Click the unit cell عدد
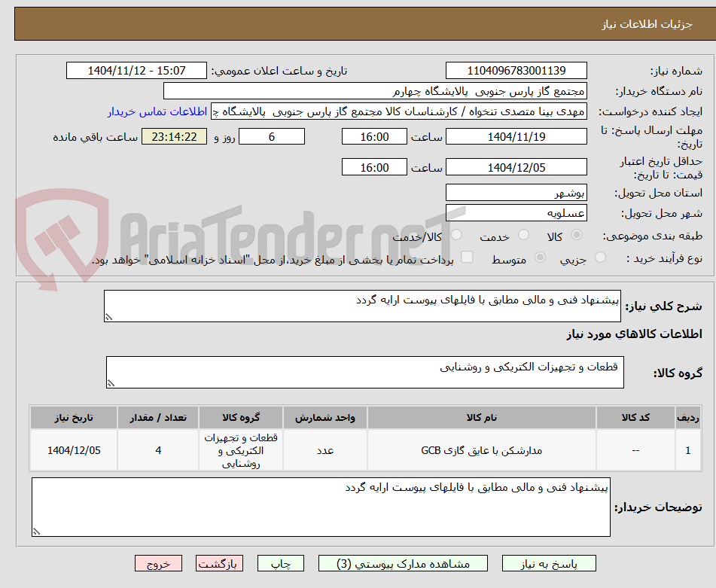 [x=325, y=450]
